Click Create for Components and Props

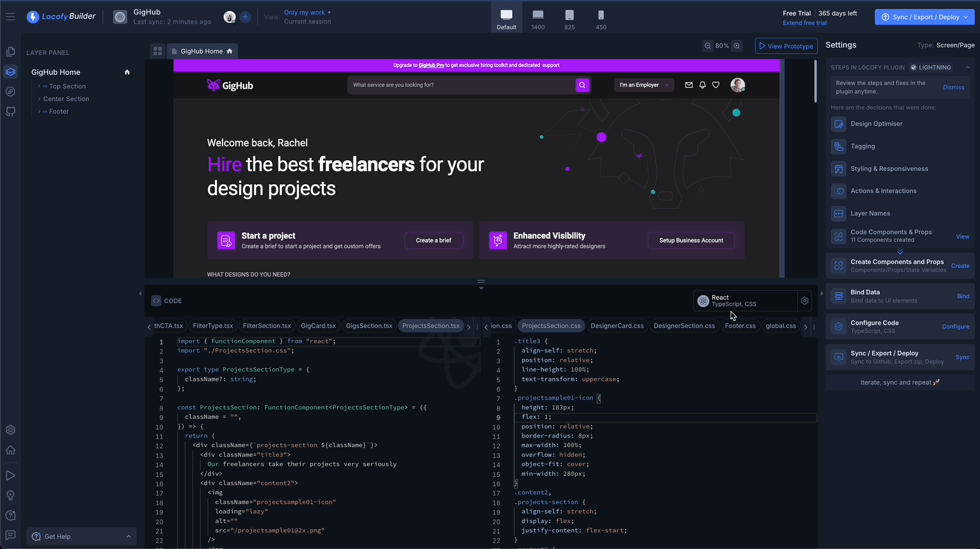(960, 266)
